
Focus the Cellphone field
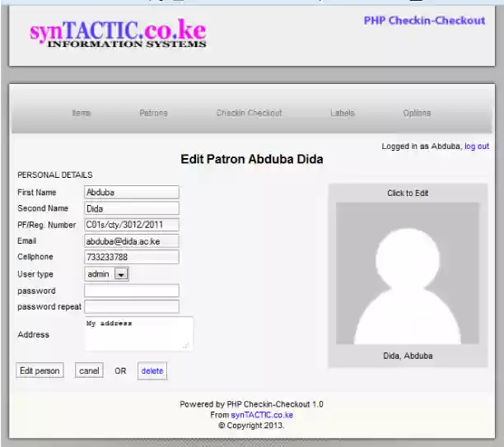132,257
